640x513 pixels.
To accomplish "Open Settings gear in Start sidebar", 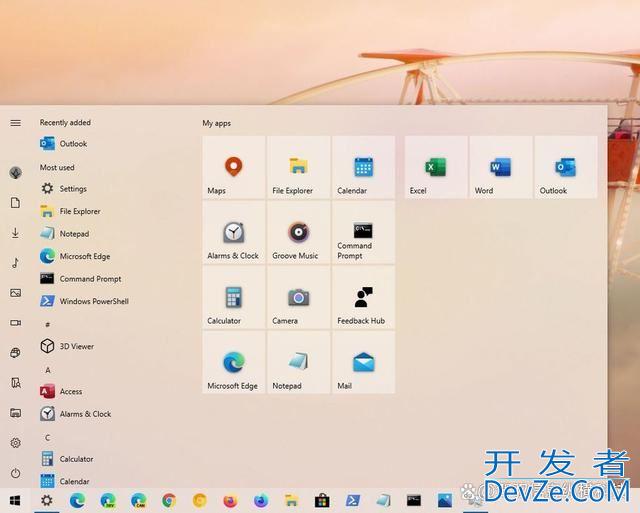I will 16,443.
